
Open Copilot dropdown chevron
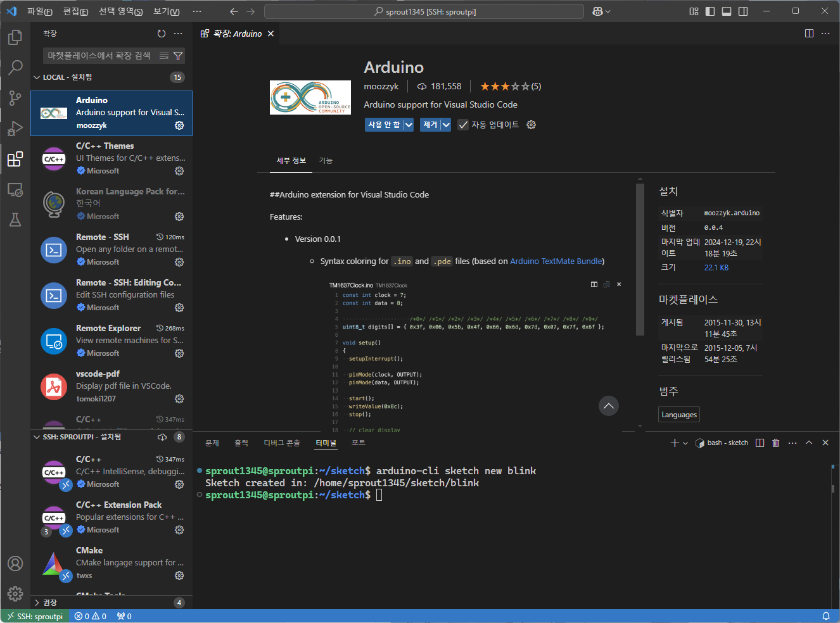point(608,11)
